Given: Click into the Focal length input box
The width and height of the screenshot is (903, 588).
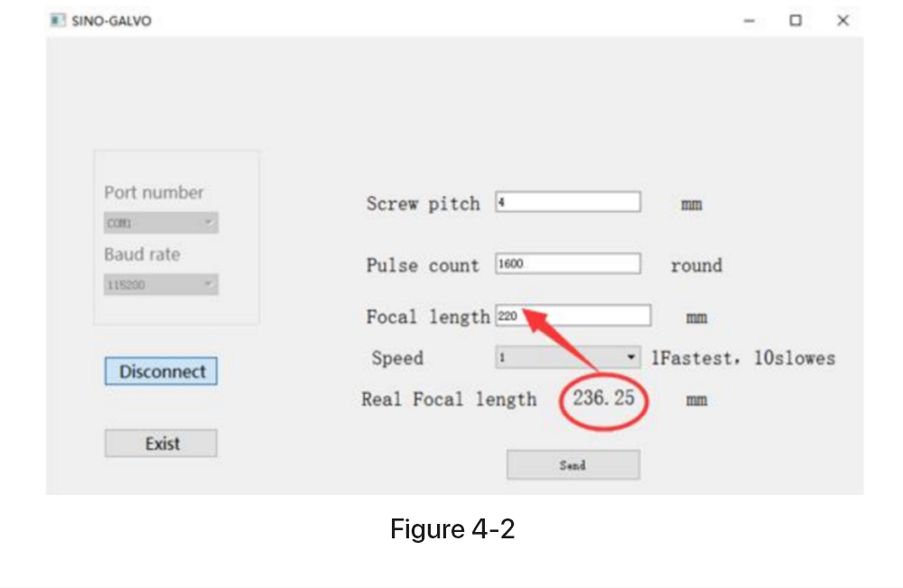Looking at the screenshot, I should tap(573, 315).
